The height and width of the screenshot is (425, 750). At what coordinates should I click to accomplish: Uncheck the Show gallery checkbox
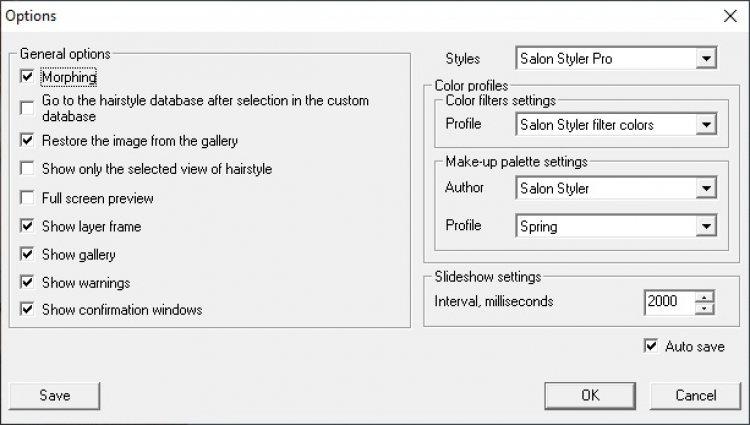(27, 254)
